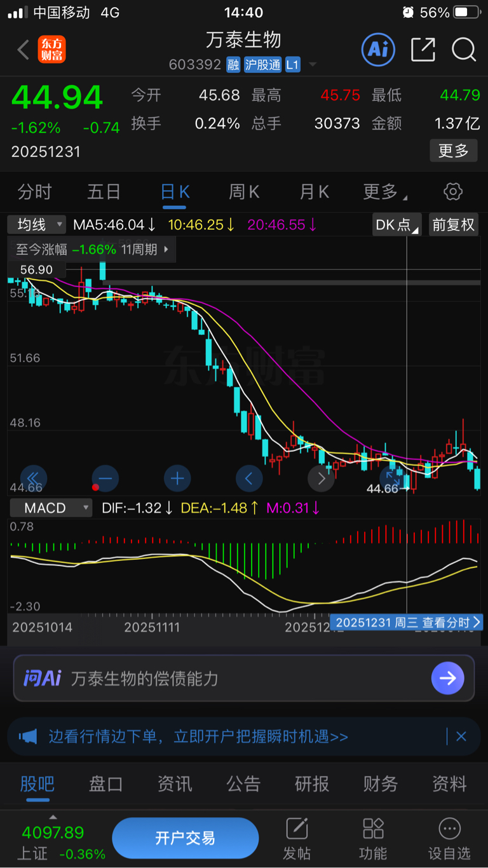Open the 资料 company info tab
488x868 pixels.
(x=449, y=783)
